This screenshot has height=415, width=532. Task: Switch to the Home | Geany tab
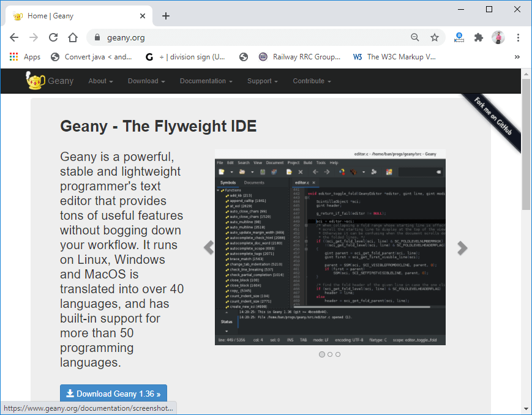pyautogui.click(x=79, y=16)
